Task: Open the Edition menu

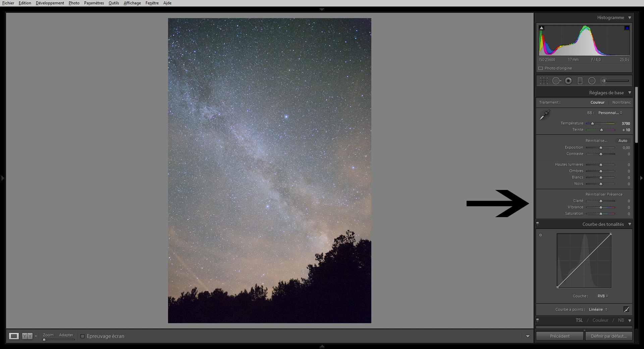Action: 25,3
